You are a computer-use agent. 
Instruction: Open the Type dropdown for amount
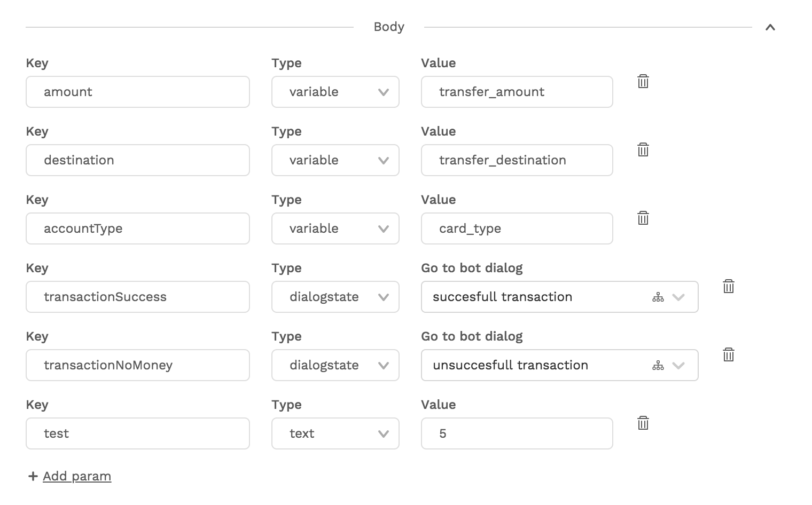coord(335,92)
